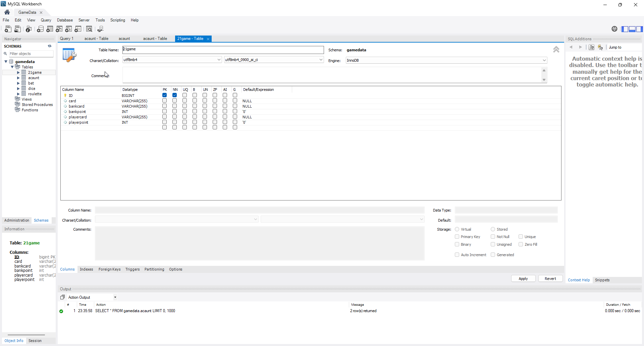Toggle the right SQL Additions panel
The image size is (644, 346).
coord(640,29)
